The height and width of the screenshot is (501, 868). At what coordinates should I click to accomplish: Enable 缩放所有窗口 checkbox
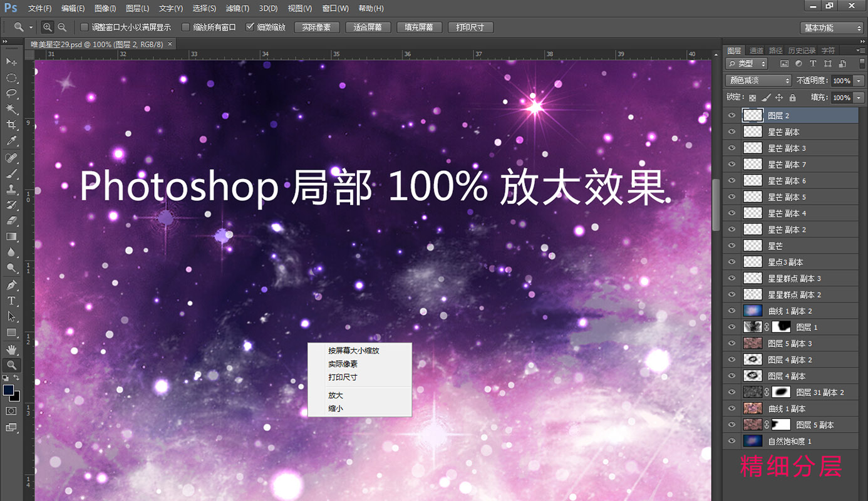pyautogui.click(x=185, y=28)
